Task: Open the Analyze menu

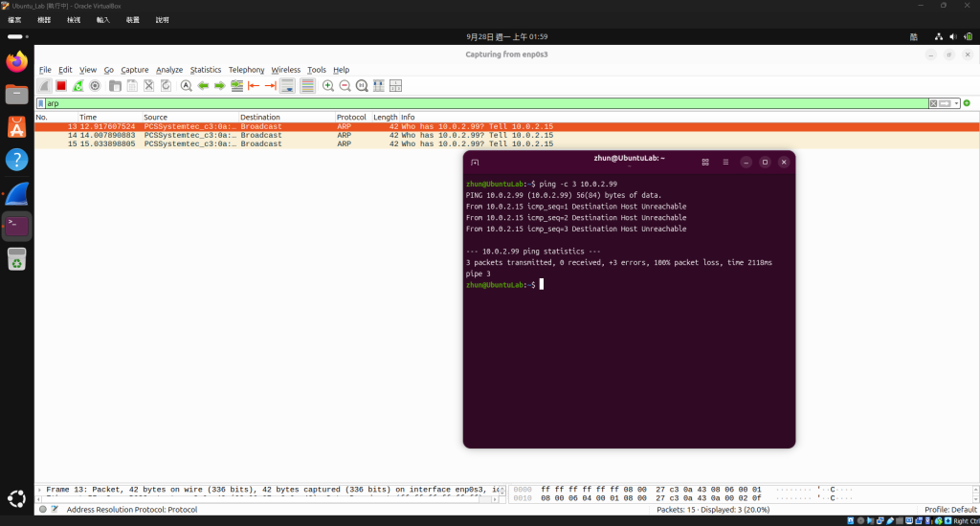Action: point(169,70)
